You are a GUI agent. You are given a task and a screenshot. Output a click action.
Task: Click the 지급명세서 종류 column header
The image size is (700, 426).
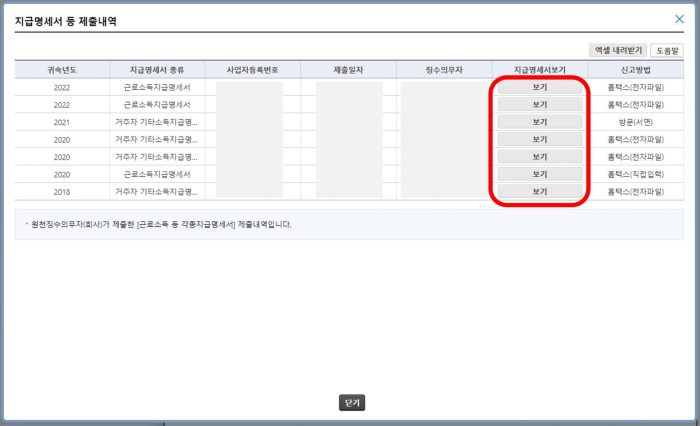[157, 70]
